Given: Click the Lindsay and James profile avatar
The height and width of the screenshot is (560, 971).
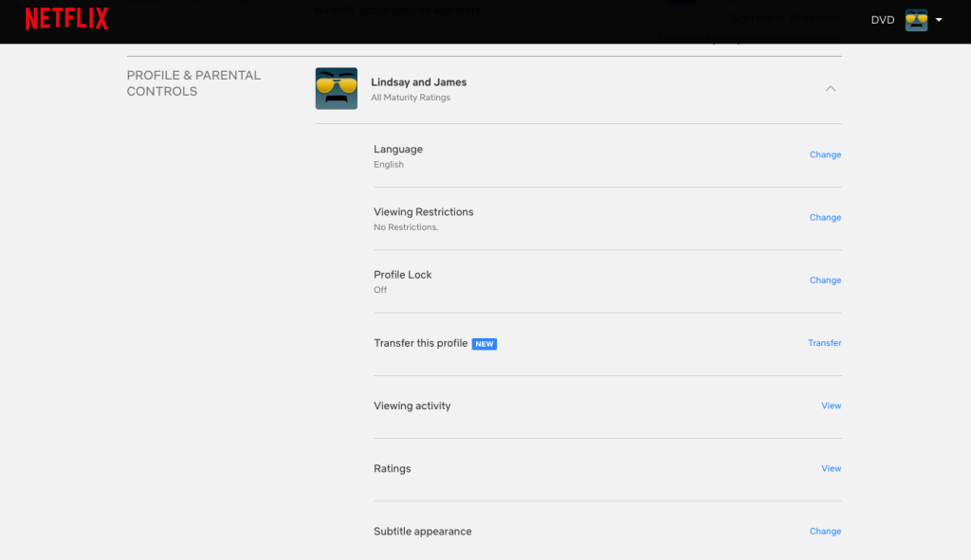Looking at the screenshot, I should coord(336,88).
